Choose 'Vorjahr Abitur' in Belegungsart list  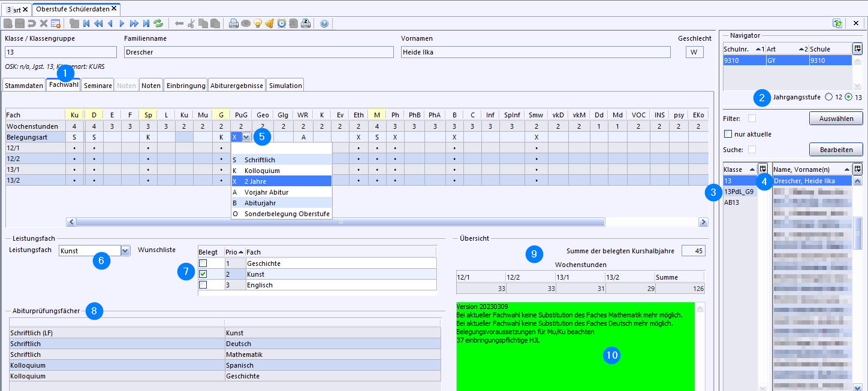click(281, 192)
